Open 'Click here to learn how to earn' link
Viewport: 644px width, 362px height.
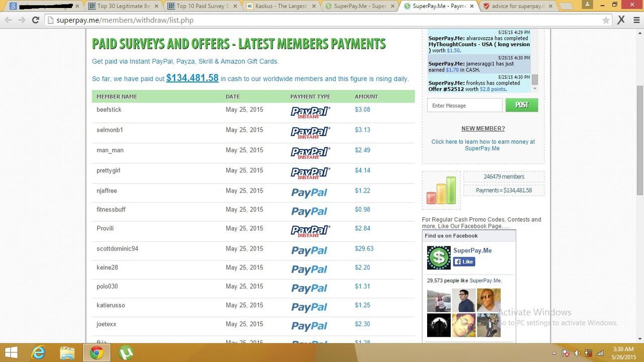pyautogui.click(x=482, y=145)
